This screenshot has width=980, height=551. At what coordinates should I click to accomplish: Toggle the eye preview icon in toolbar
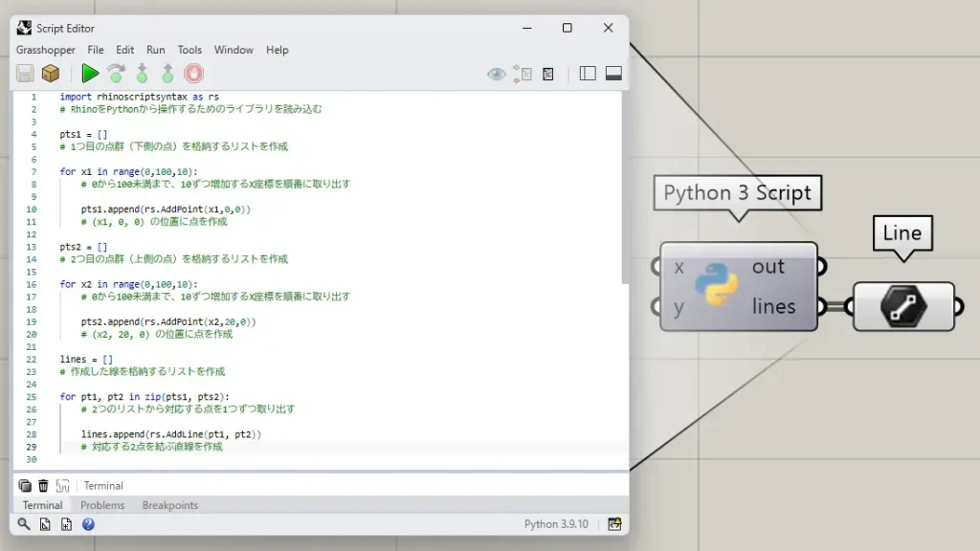(x=496, y=74)
